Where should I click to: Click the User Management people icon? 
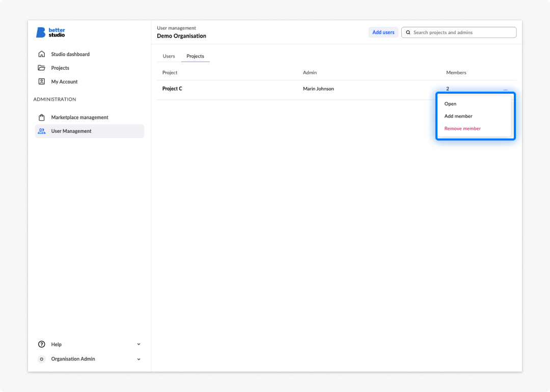coord(42,131)
